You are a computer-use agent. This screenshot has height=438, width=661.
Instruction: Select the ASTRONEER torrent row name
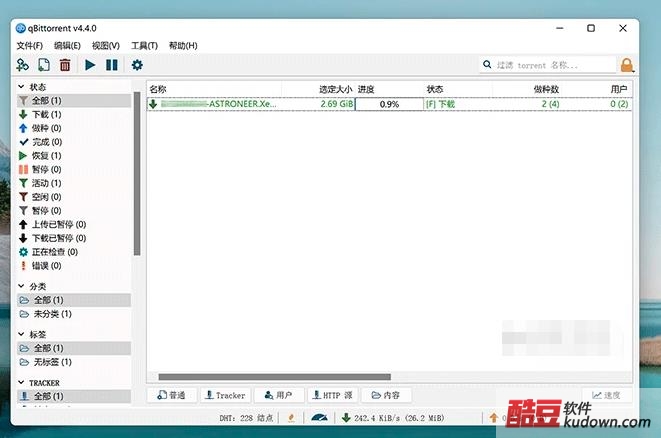point(218,104)
